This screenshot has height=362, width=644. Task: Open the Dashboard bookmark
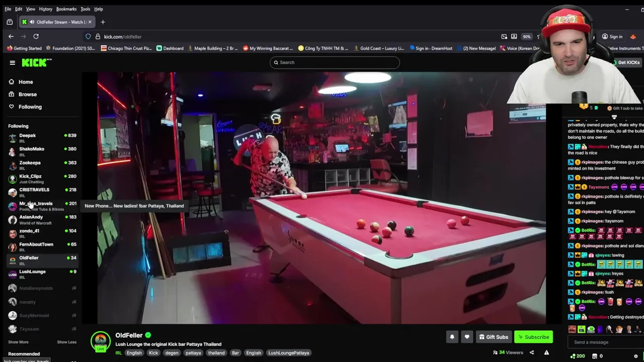pyautogui.click(x=170, y=48)
